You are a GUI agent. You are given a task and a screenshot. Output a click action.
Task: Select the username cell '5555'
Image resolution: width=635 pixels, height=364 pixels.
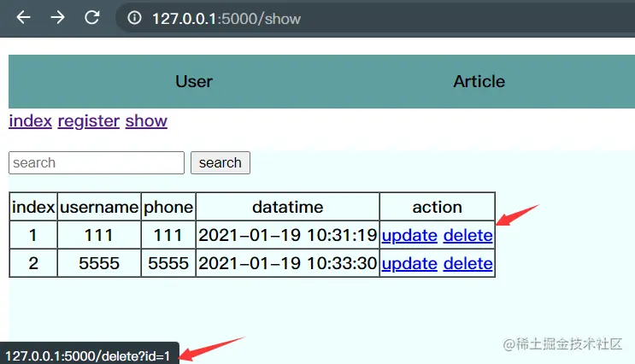[x=99, y=263]
